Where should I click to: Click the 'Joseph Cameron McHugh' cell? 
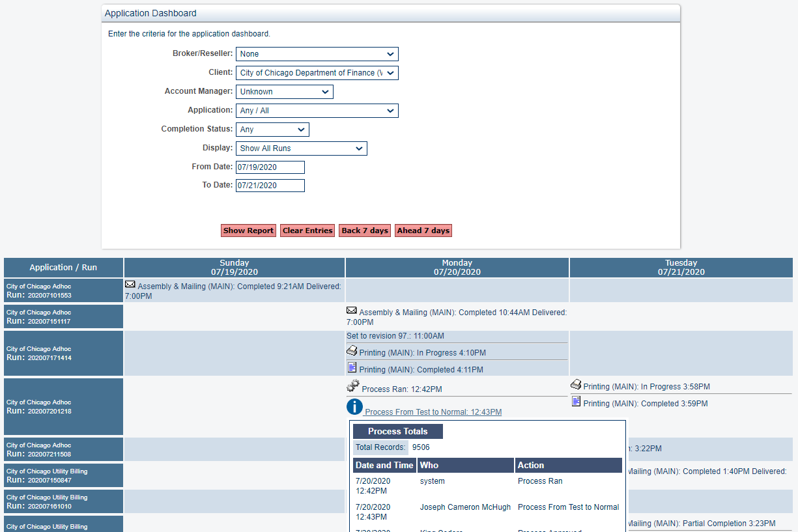click(465, 507)
